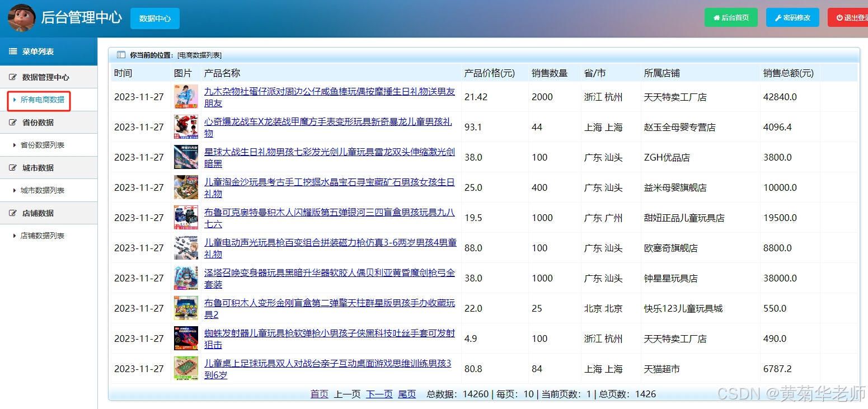Screen dimensions: 868x409
Task: Open 密码修改 button
Action: (x=792, y=17)
